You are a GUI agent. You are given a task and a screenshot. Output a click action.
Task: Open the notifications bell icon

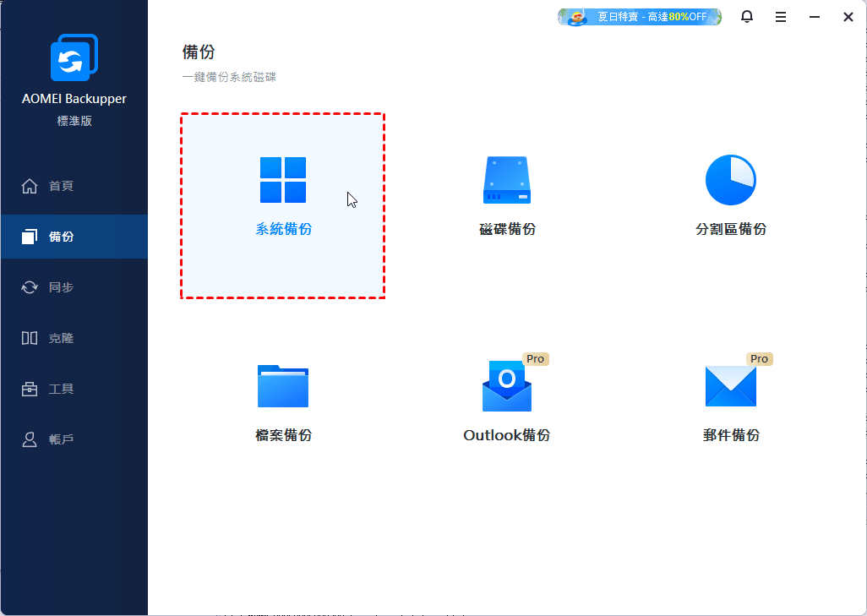(x=746, y=17)
